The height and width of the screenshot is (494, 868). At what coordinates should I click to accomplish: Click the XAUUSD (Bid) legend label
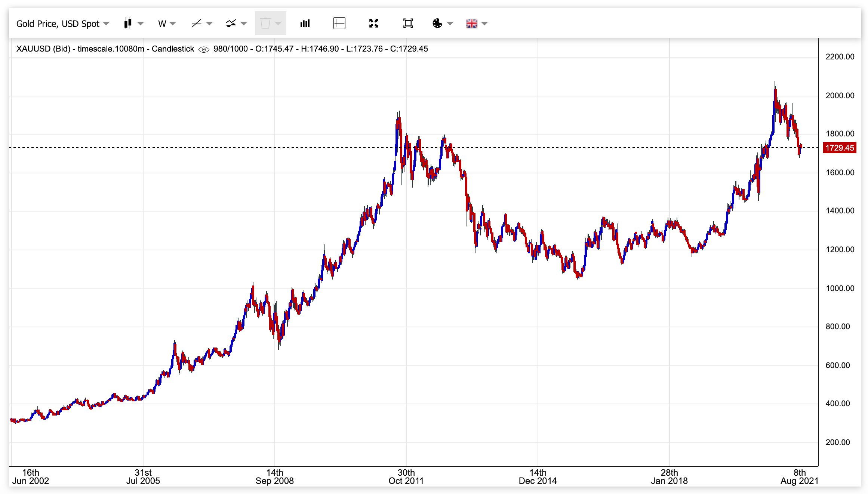point(43,49)
